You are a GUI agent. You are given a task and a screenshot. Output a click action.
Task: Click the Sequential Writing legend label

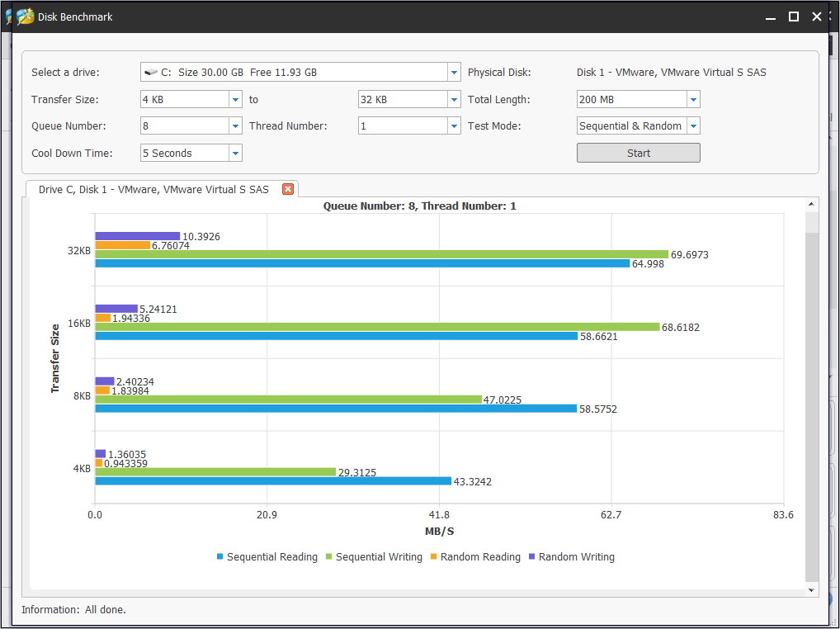pos(379,557)
